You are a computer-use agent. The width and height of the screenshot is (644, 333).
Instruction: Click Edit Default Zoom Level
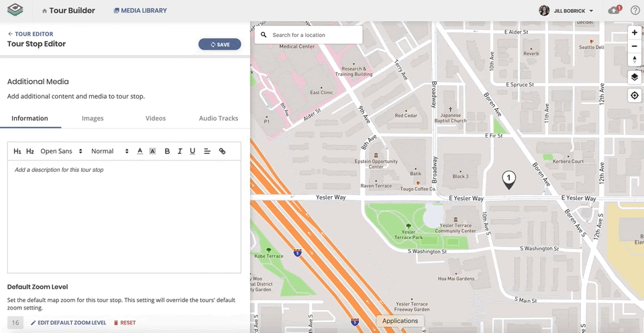[68, 323]
